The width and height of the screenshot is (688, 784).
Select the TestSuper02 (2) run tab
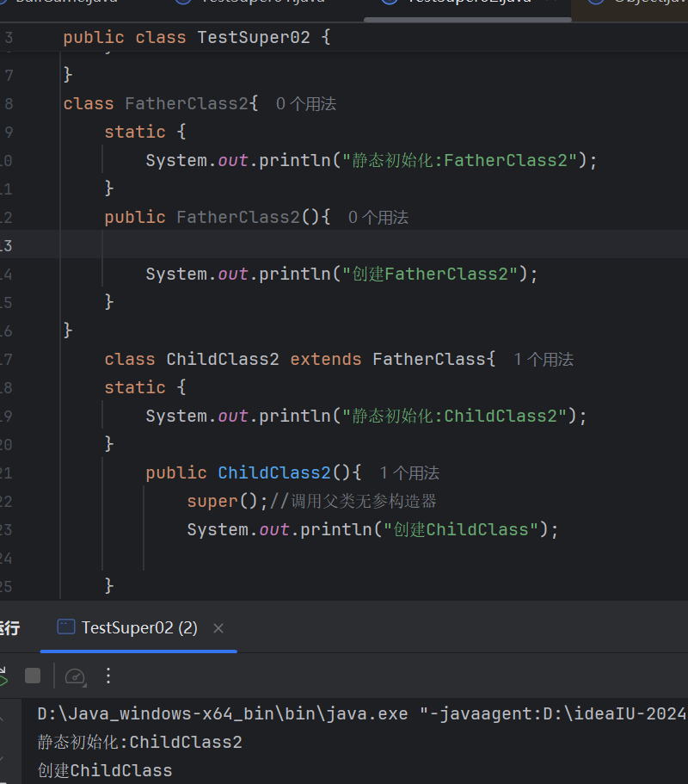click(138, 628)
